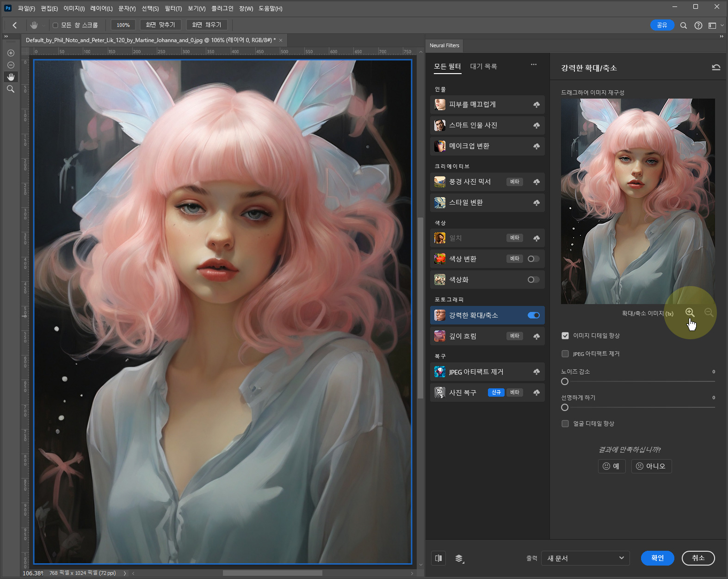Close the document tab with X
This screenshot has height=579, width=728.
[x=281, y=40]
